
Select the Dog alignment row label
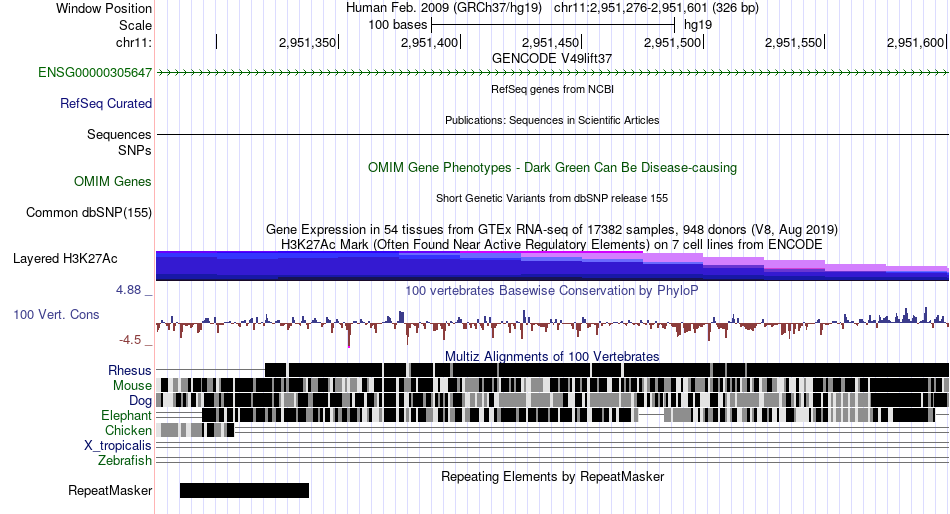140,401
